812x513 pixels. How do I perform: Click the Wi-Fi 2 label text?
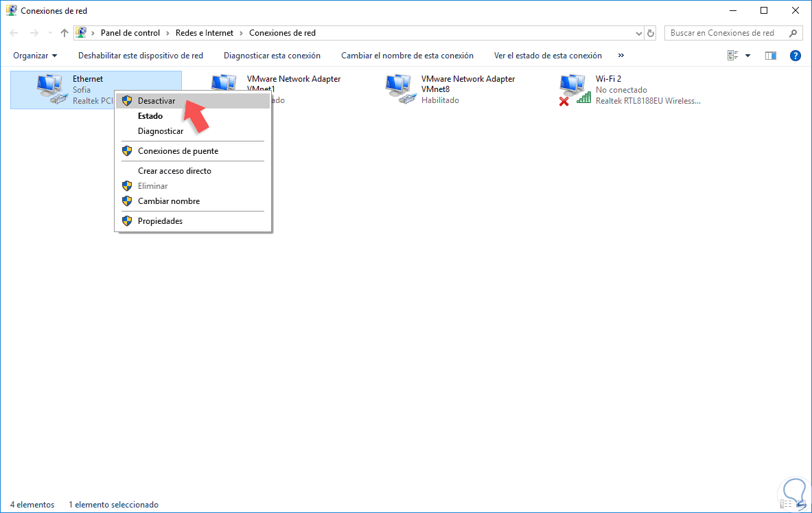pyautogui.click(x=608, y=79)
